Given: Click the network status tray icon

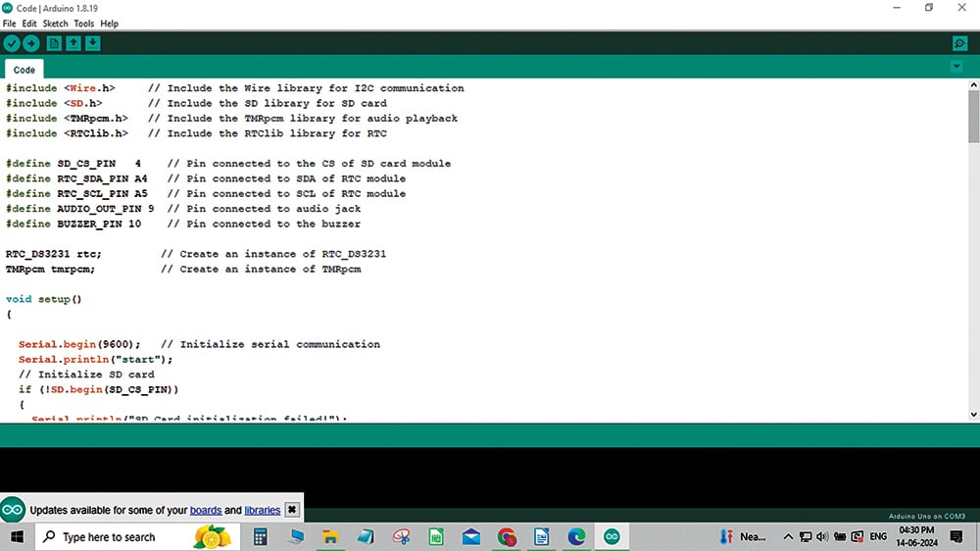Looking at the screenshot, I should pos(806,536).
